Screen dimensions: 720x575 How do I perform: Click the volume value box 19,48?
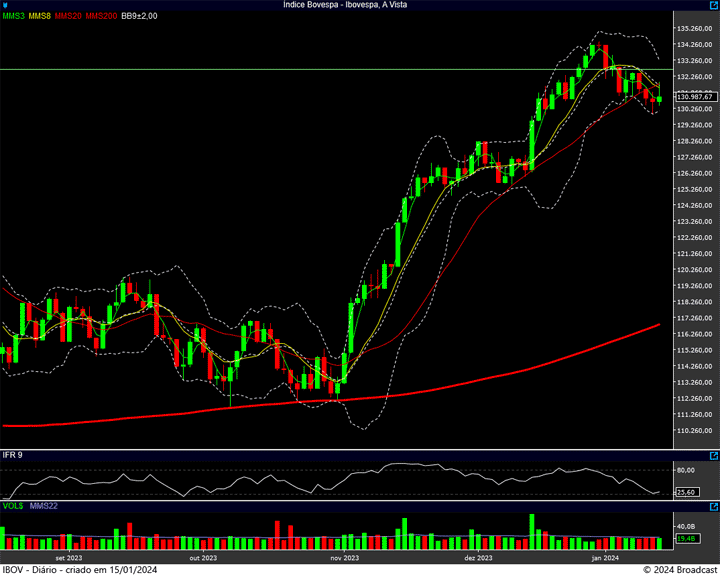[x=686, y=539]
